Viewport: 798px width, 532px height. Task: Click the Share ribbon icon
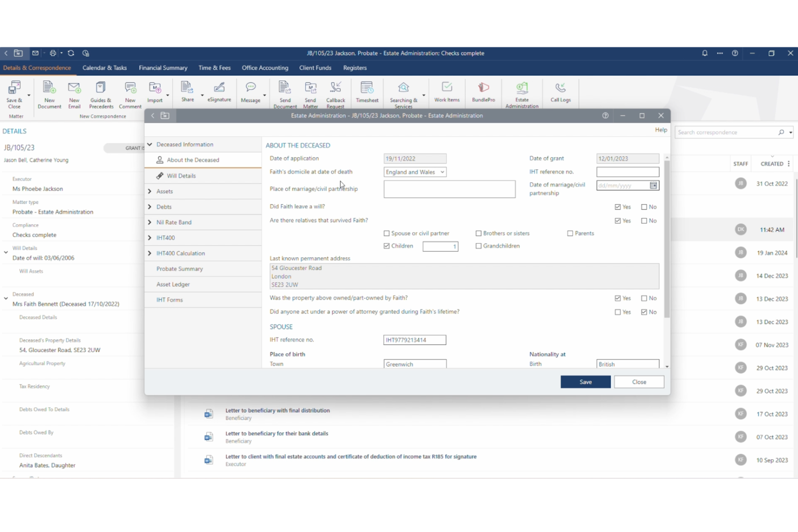coord(188,92)
